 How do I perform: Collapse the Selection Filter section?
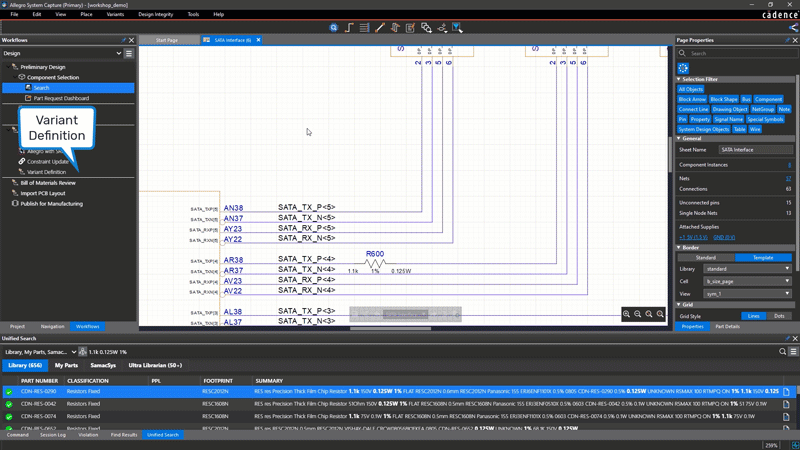679,79
